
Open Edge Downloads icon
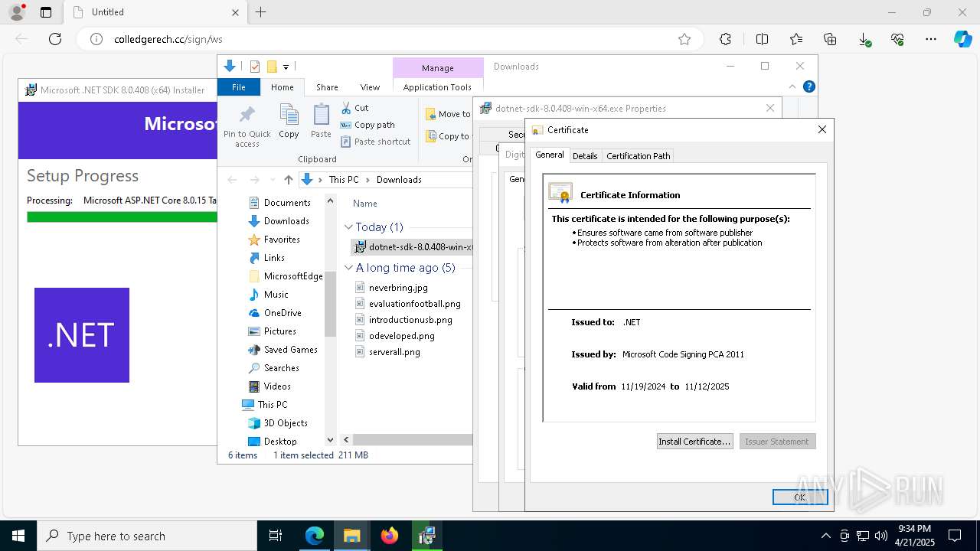coord(864,39)
